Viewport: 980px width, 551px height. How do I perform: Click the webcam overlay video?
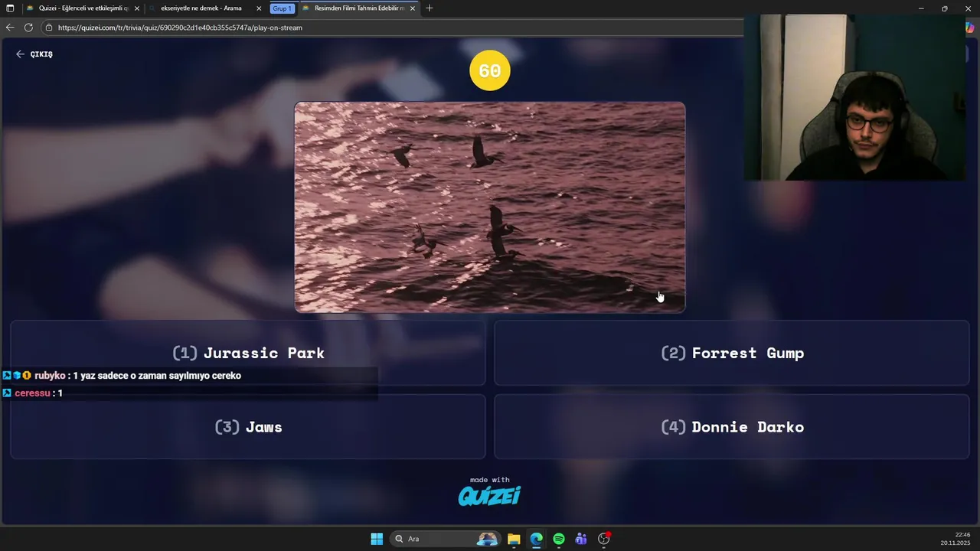click(x=854, y=97)
